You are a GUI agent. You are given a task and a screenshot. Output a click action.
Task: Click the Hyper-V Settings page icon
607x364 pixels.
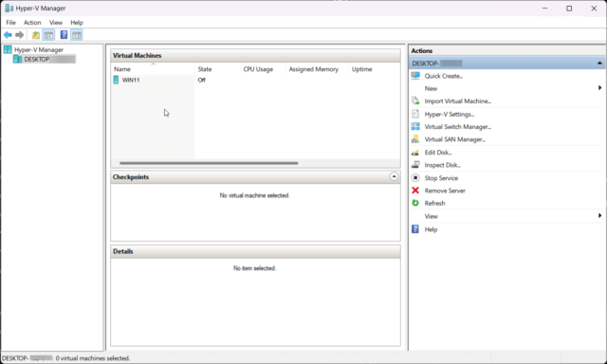click(x=415, y=114)
